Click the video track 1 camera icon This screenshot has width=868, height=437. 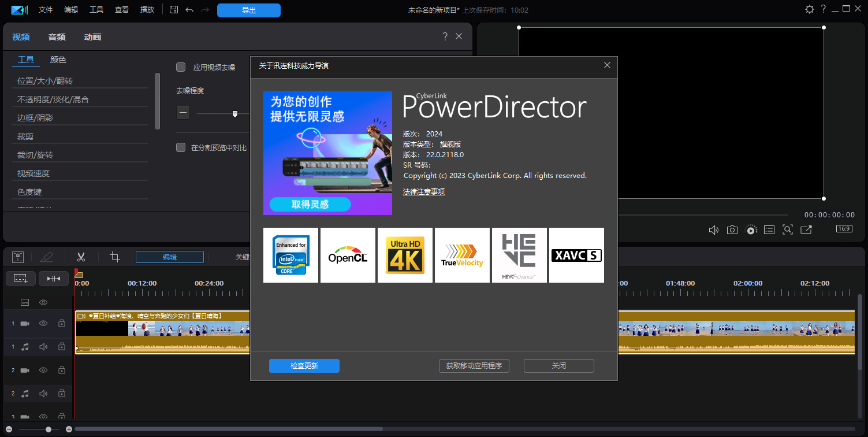click(25, 324)
